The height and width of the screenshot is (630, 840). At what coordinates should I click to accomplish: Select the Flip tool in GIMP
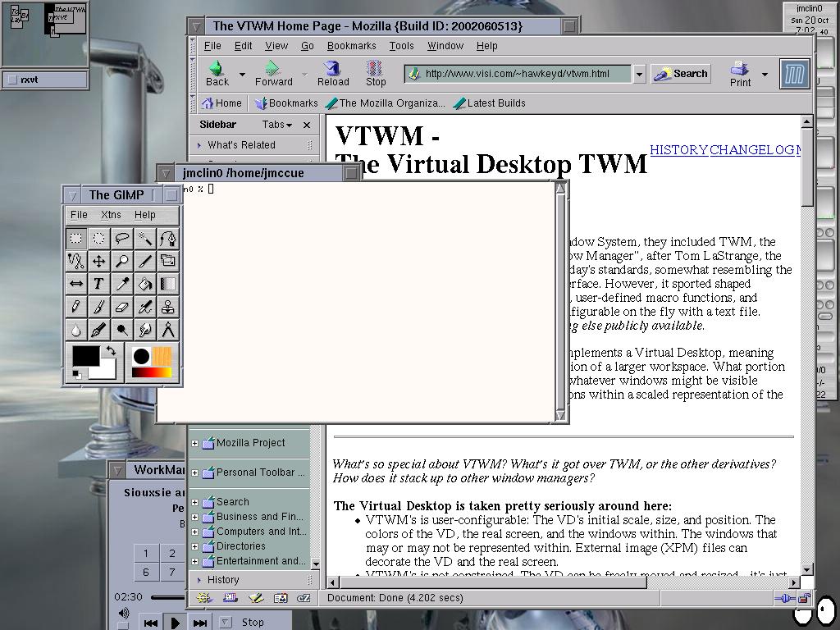76,284
